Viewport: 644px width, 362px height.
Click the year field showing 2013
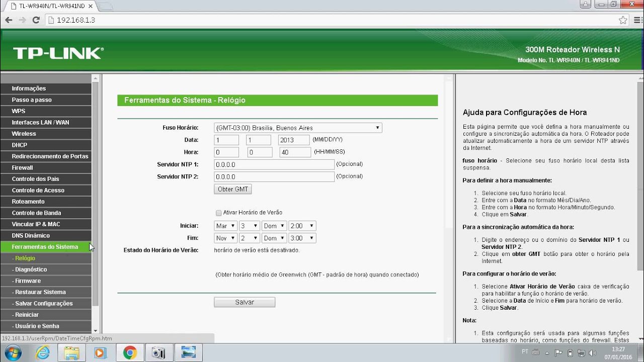[294, 140]
